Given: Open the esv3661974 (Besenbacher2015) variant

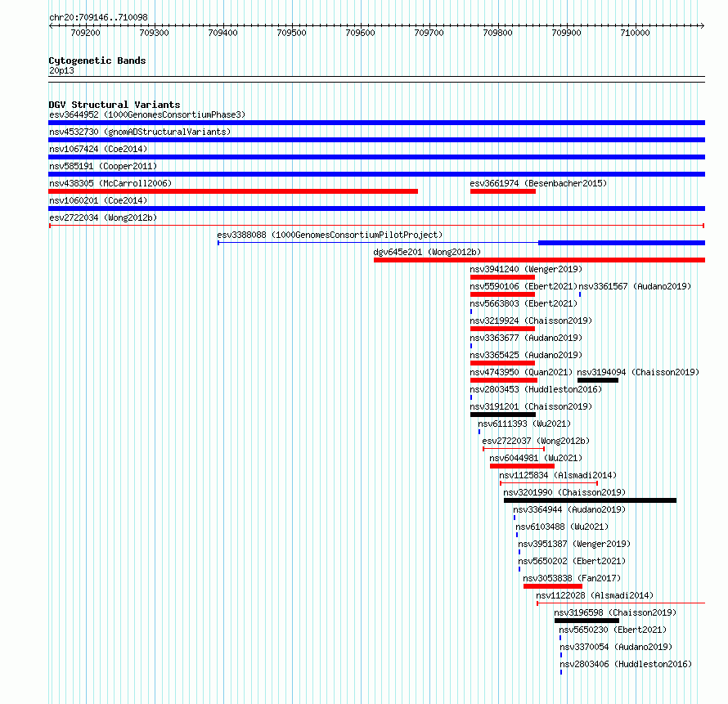Looking at the screenshot, I should coord(538,183).
